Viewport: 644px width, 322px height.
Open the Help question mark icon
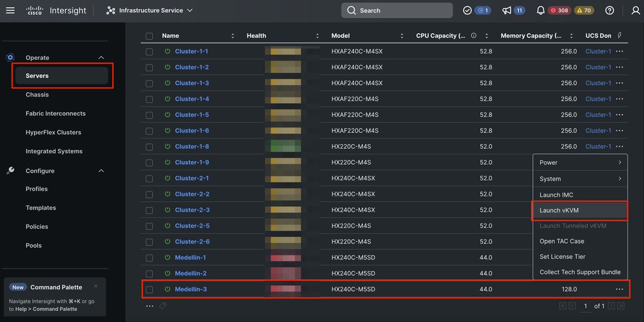[609, 10]
